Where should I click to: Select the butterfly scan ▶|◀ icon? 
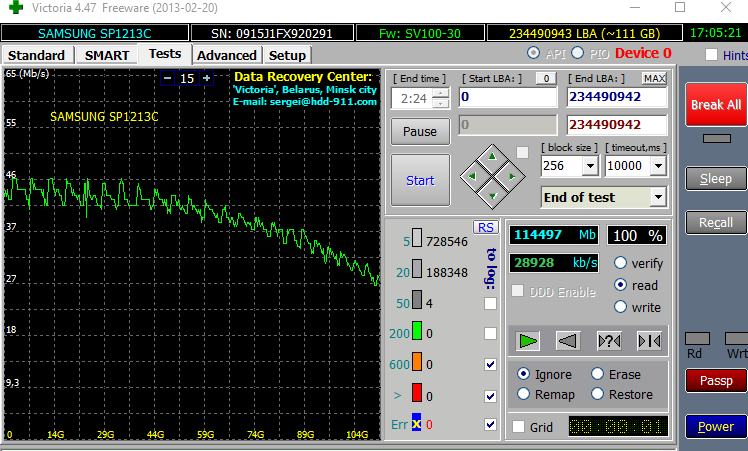click(648, 340)
